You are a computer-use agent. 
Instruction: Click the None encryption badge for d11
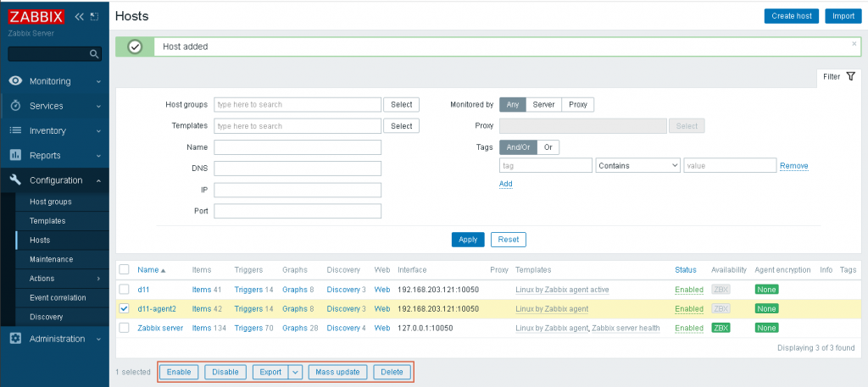pos(766,289)
